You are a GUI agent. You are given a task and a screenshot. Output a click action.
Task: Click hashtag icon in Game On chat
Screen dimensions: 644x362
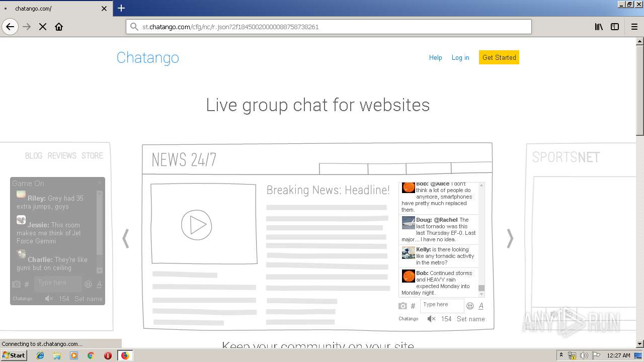coord(27,285)
